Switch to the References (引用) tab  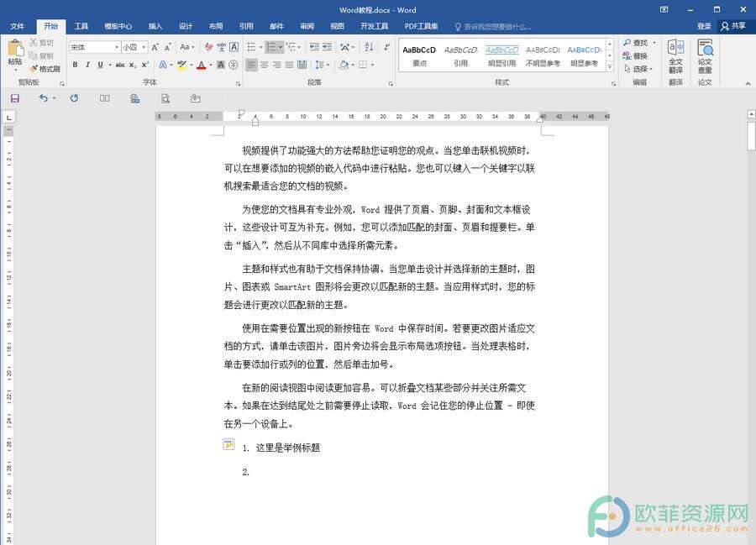[x=246, y=26]
